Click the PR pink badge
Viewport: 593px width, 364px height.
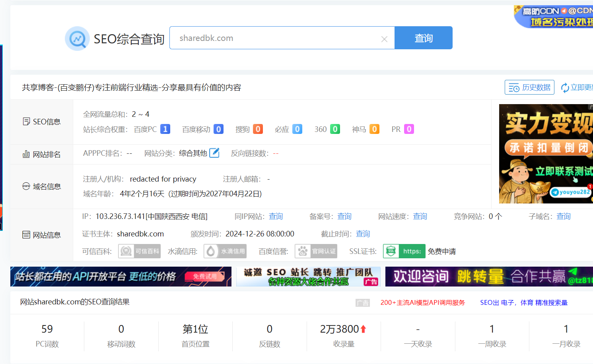409,129
